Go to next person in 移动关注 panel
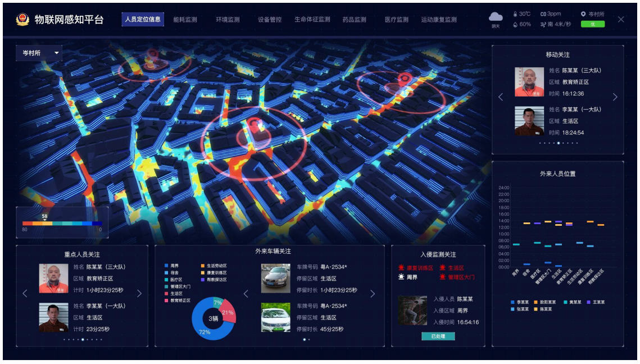Screen dimensions: 640x364 point(615,97)
